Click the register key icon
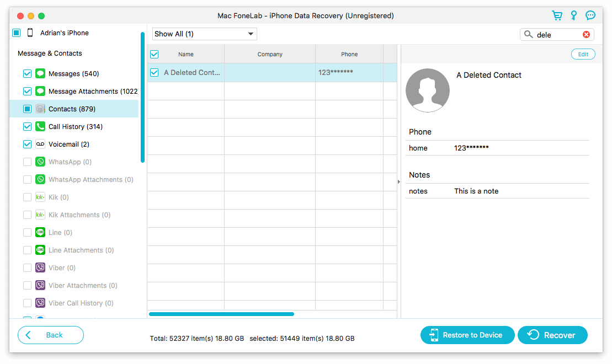This screenshot has height=364, width=612. pos(574,15)
